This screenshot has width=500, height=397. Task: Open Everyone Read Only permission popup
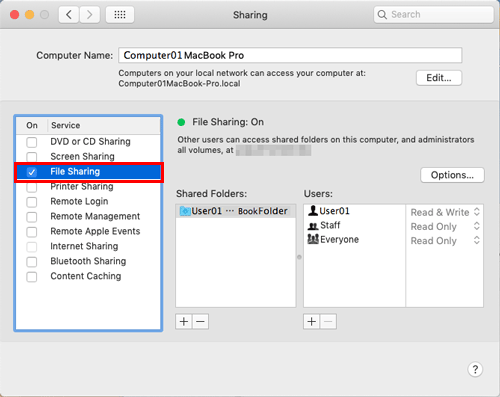(x=445, y=241)
